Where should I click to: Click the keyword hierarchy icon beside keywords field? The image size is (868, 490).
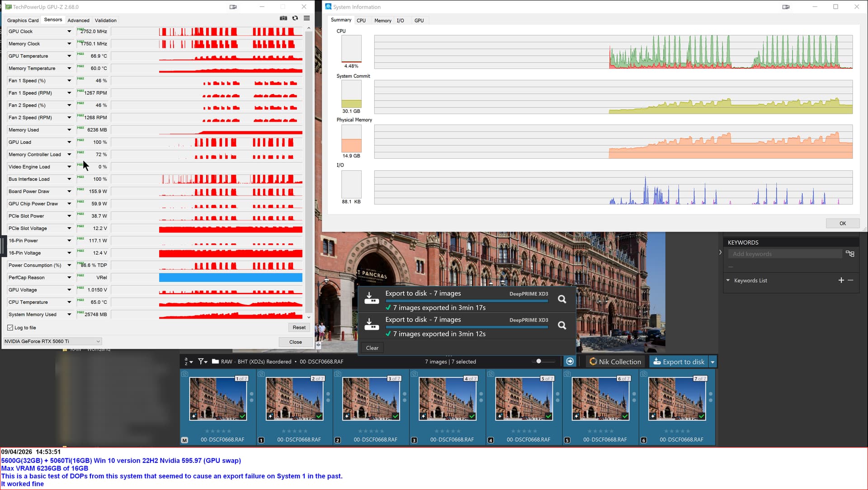click(x=850, y=254)
